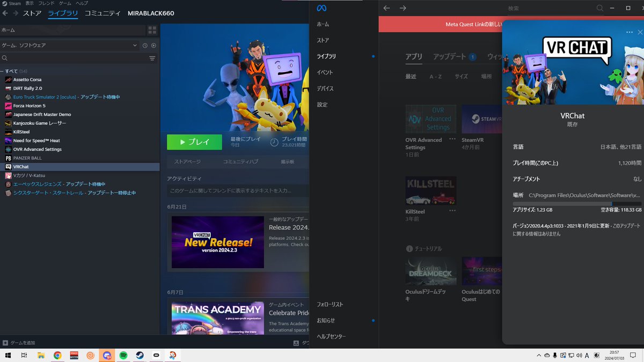644x362 pixels.
Task: Collapse the すべて category in game list
Action: 3,71
